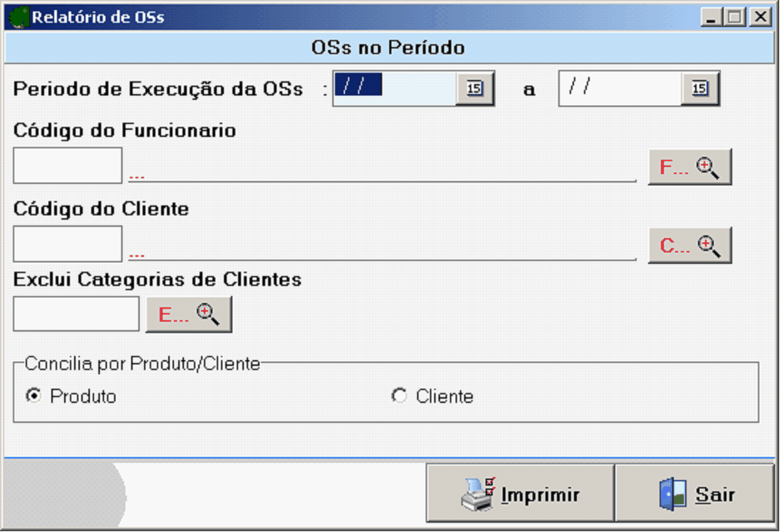This screenshot has height=532, width=780.
Task: Focus the execution period start date field
Action: (394, 88)
